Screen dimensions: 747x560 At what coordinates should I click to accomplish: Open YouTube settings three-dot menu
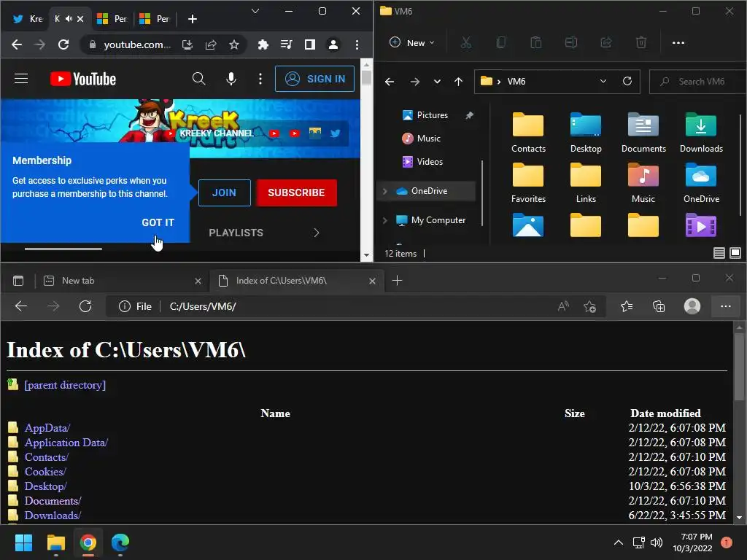pyautogui.click(x=260, y=79)
